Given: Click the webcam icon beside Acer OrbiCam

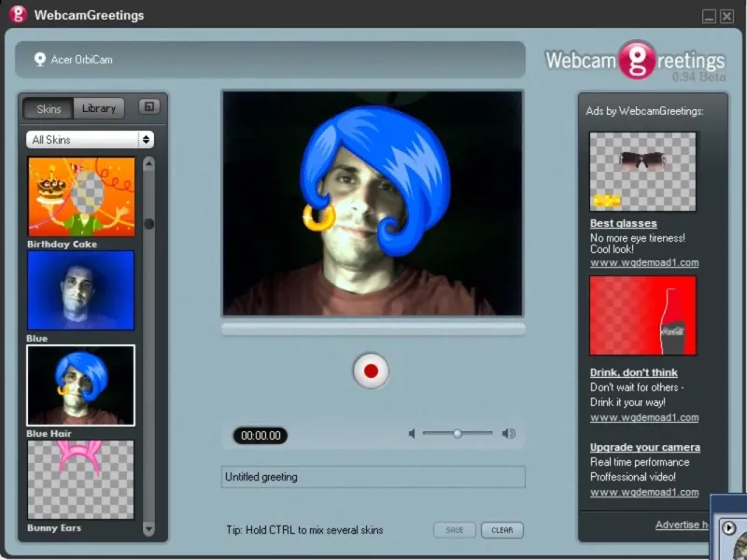Looking at the screenshot, I should pos(40,59).
